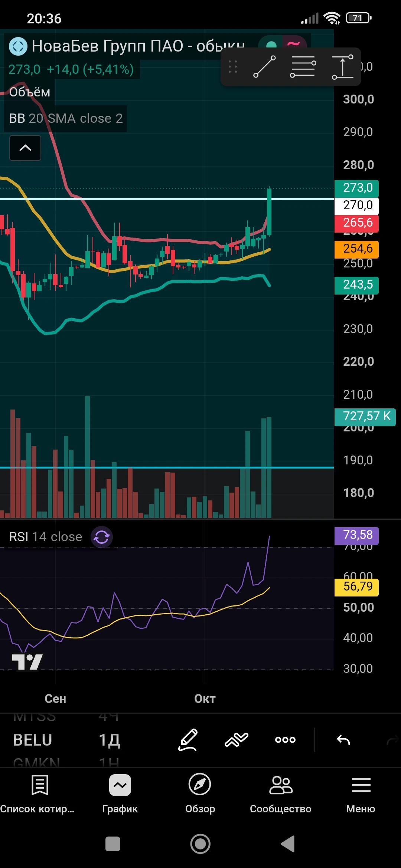Screen dimensions: 401x868
Task: Open the pencil drawing tools
Action: coord(188,740)
